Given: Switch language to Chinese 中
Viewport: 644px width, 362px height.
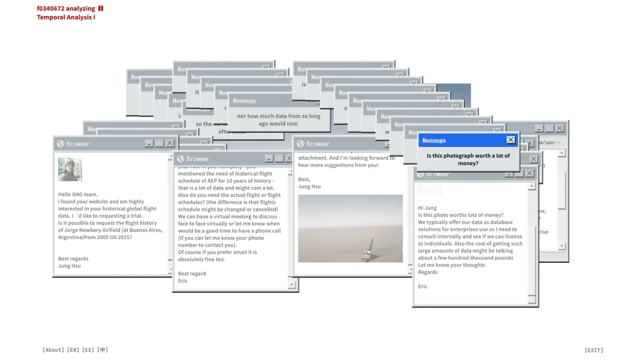Looking at the screenshot, I should pos(103,350).
